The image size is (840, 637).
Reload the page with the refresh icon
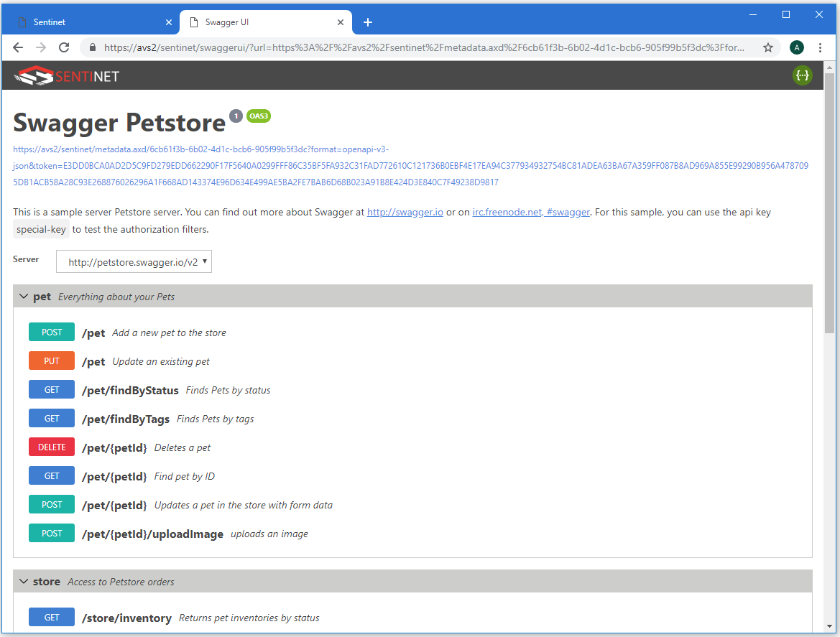[64, 47]
